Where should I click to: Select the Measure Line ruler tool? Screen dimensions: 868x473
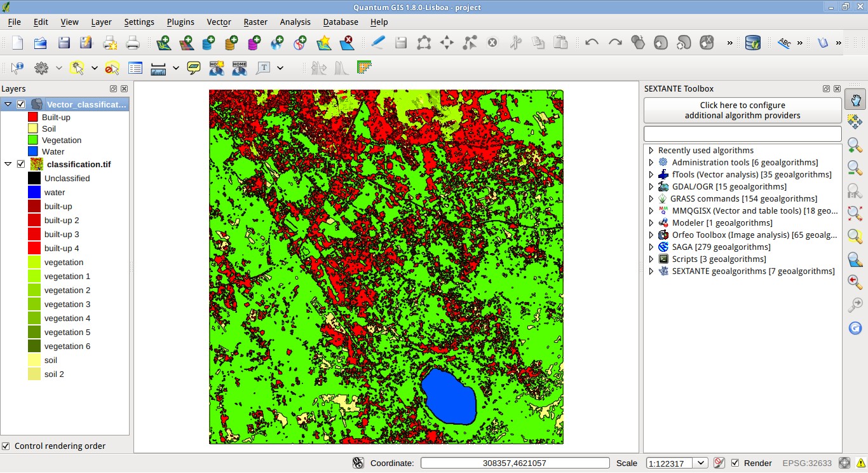point(158,67)
